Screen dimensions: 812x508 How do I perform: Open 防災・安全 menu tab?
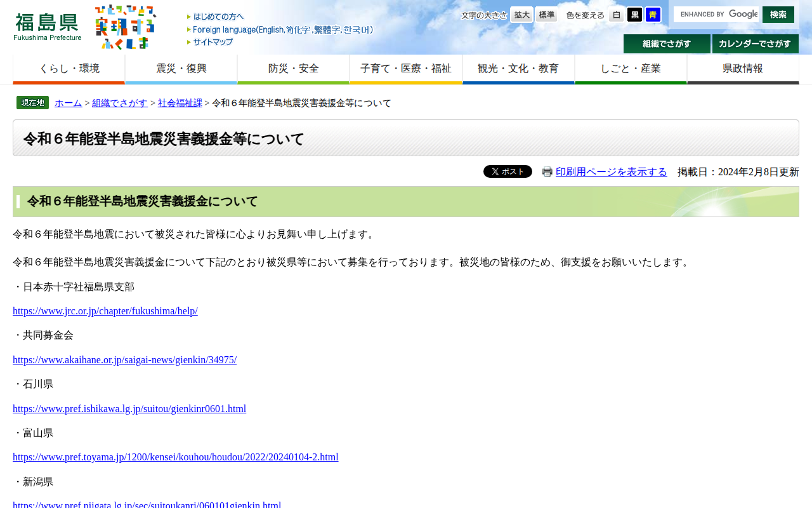(293, 69)
